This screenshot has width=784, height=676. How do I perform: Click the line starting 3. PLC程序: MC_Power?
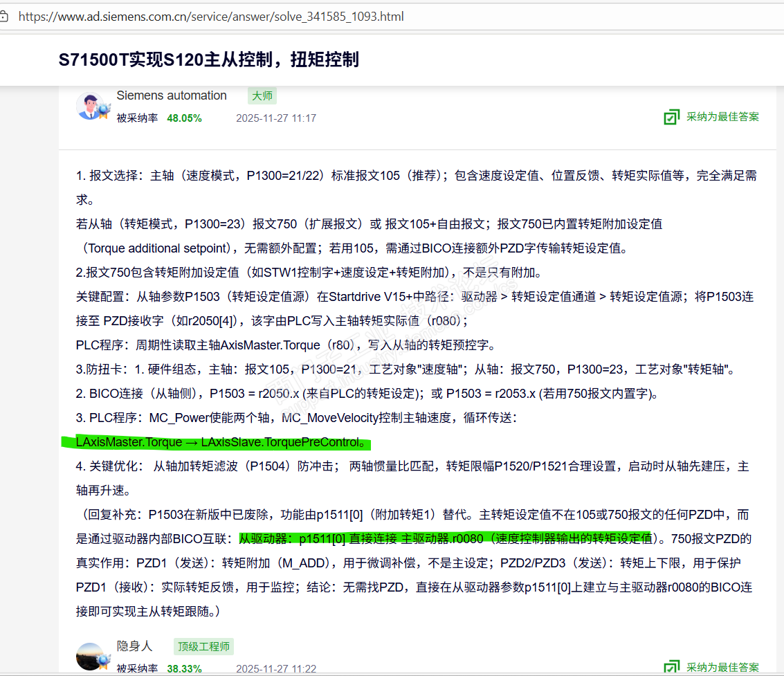pyautogui.click(x=296, y=418)
